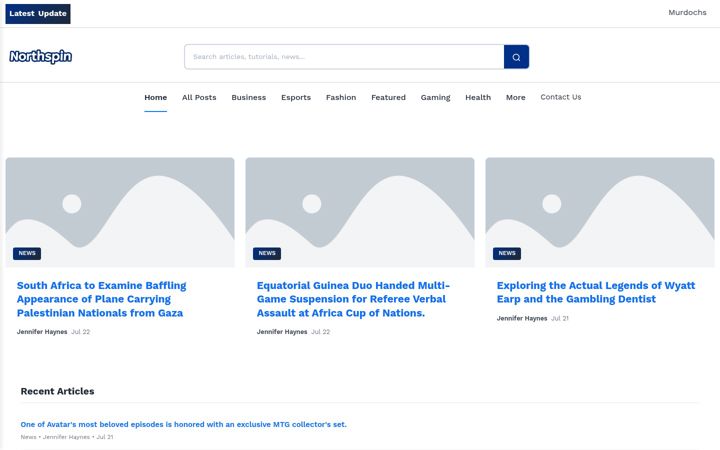Click the News • Jennifer Haynes • Jul 21 meta line
This screenshot has height=450, width=720.
(67, 437)
